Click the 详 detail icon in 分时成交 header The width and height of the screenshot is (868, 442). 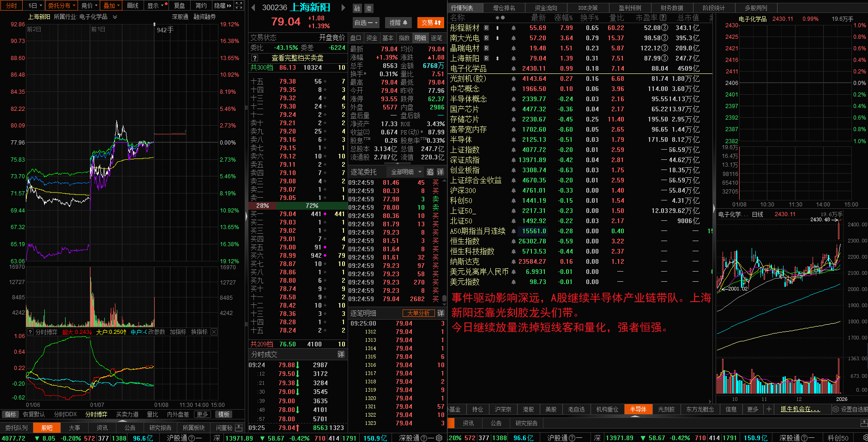coord(341,354)
